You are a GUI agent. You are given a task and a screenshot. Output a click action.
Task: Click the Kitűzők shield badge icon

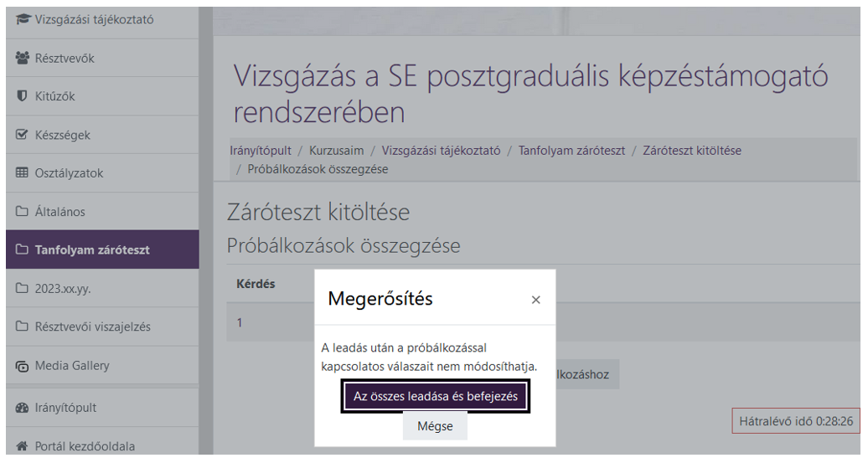pyautogui.click(x=23, y=96)
